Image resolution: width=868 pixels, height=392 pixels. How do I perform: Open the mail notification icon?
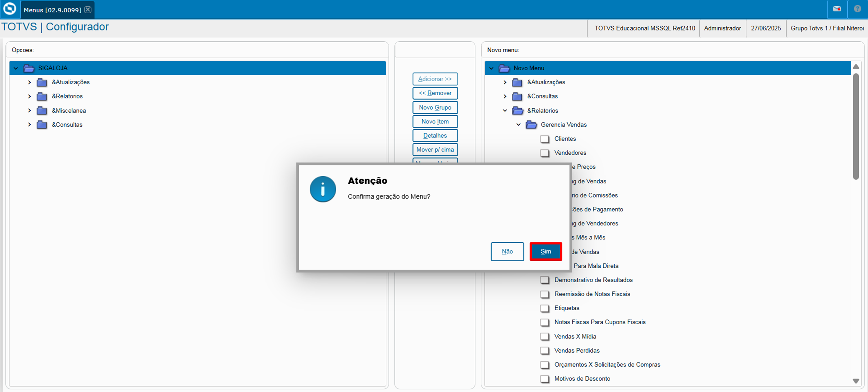pyautogui.click(x=837, y=9)
